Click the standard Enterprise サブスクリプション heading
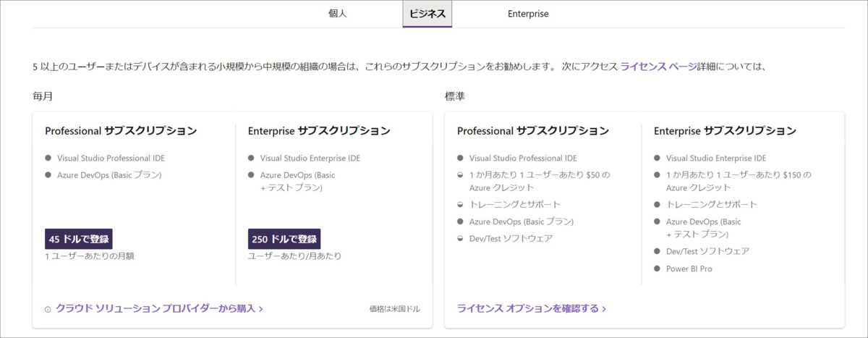This screenshot has width=868, height=338. (725, 131)
